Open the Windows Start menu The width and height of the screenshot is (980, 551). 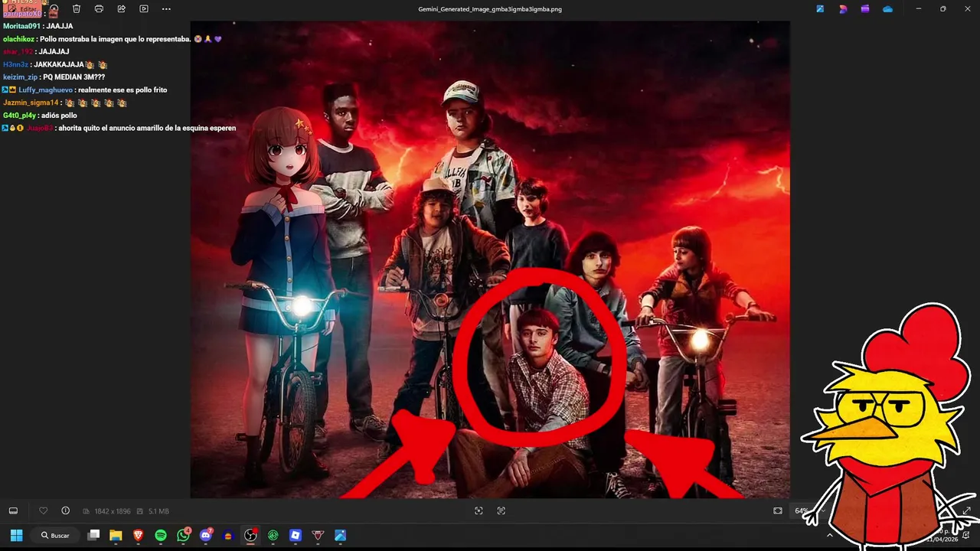coord(16,535)
